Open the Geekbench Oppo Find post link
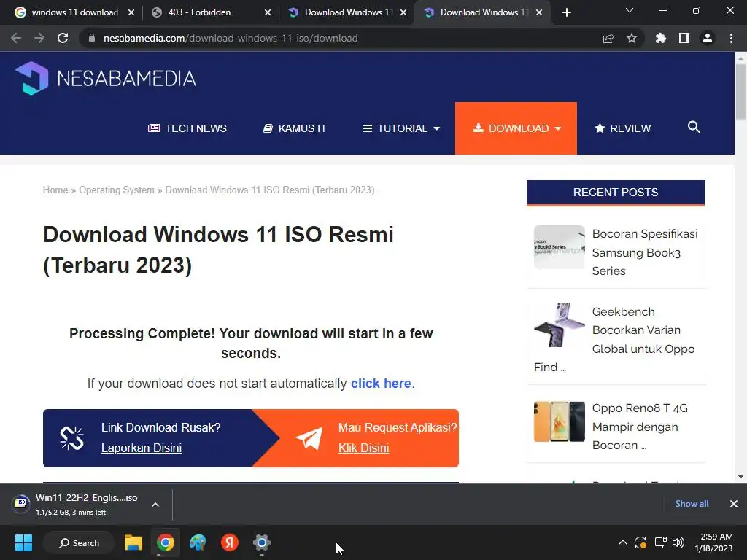Screen dimensions: 747x560 tap(643, 330)
